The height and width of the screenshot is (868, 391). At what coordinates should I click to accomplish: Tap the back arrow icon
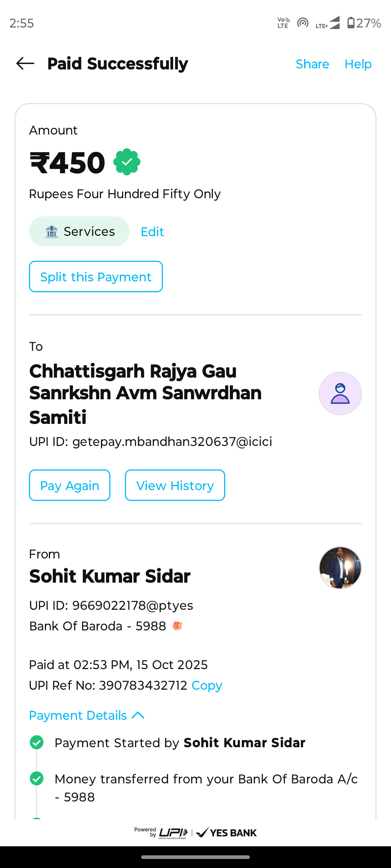pyautogui.click(x=25, y=64)
